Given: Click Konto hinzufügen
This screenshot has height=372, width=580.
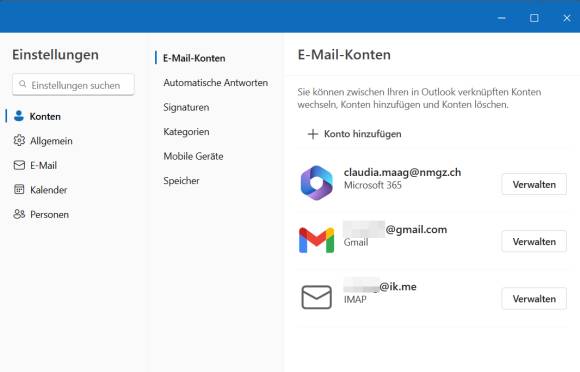Looking at the screenshot, I should click(354, 134).
